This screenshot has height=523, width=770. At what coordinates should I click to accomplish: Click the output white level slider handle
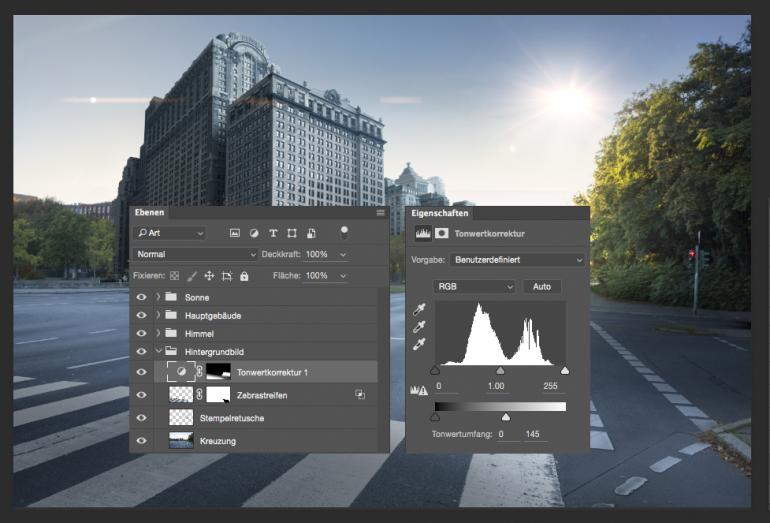[x=506, y=417]
